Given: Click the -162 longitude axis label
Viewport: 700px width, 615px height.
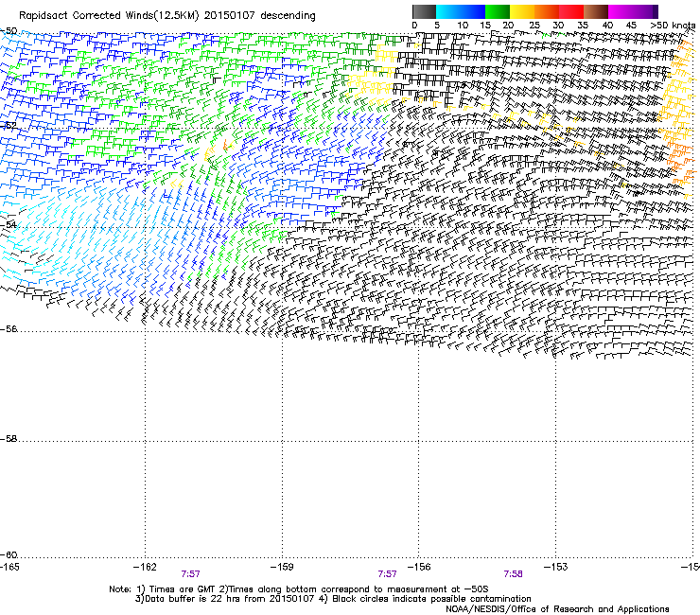Looking at the screenshot, I should point(145,567).
